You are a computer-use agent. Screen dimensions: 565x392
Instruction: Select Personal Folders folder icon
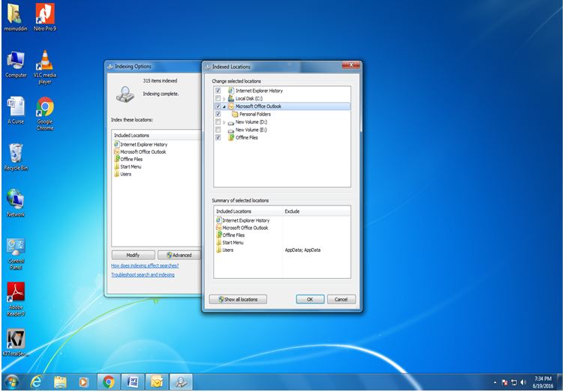[235, 114]
